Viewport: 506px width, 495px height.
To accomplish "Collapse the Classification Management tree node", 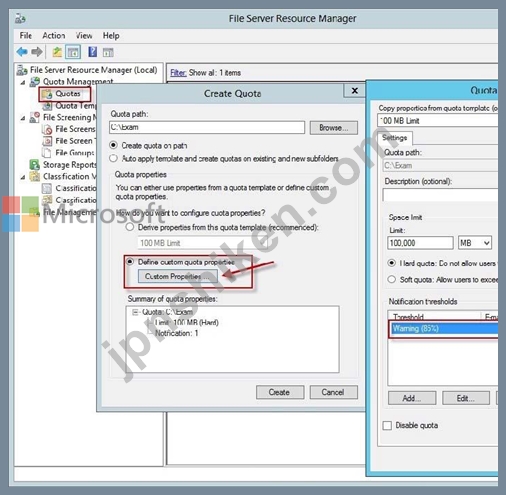I will 23,177.
